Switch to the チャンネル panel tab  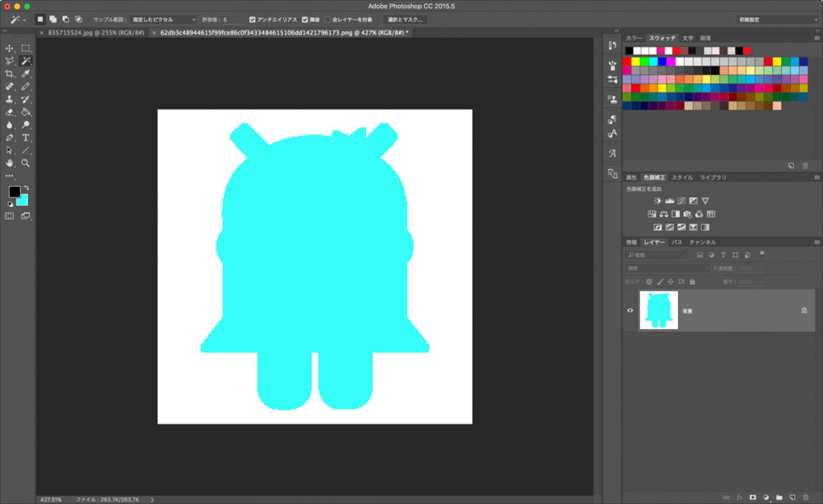pyautogui.click(x=703, y=243)
